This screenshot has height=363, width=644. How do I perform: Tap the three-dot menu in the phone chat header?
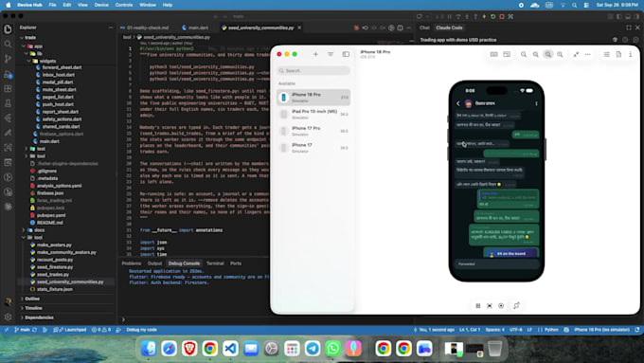click(x=536, y=103)
